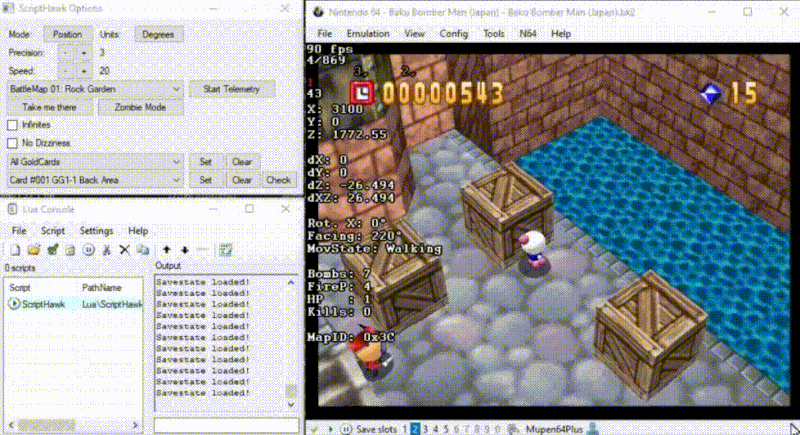The image size is (800, 435).
Task: Open the Emulation menu
Action: [368, 34]
